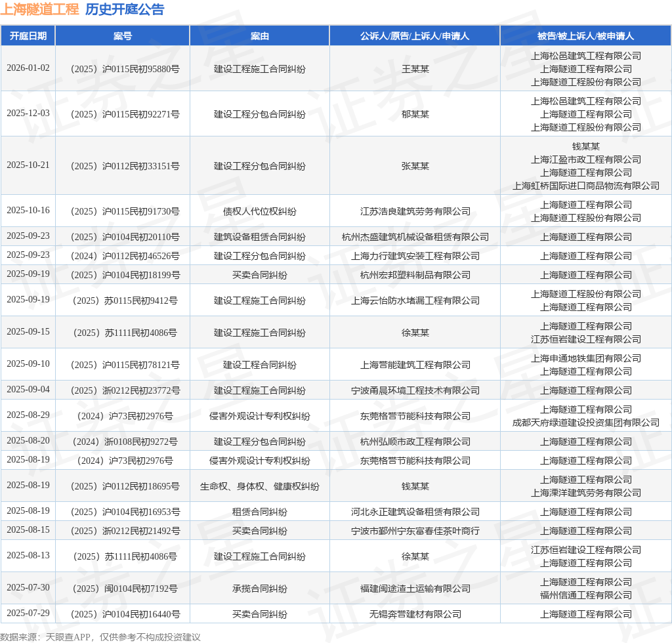
Task: Click the date cell 2025-07-29
Action: click(28, 613)
